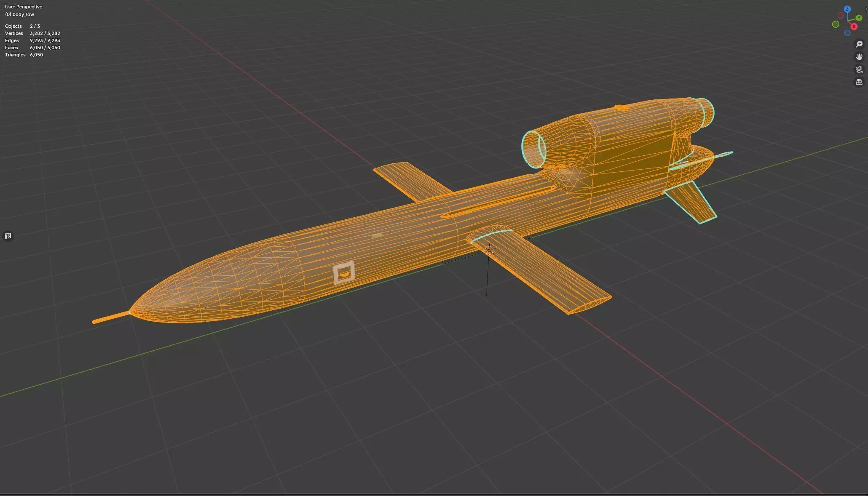Click the 3D cursor near the wing
The height and width of the screenshot is (496, 868).
(x=489, y=250)
